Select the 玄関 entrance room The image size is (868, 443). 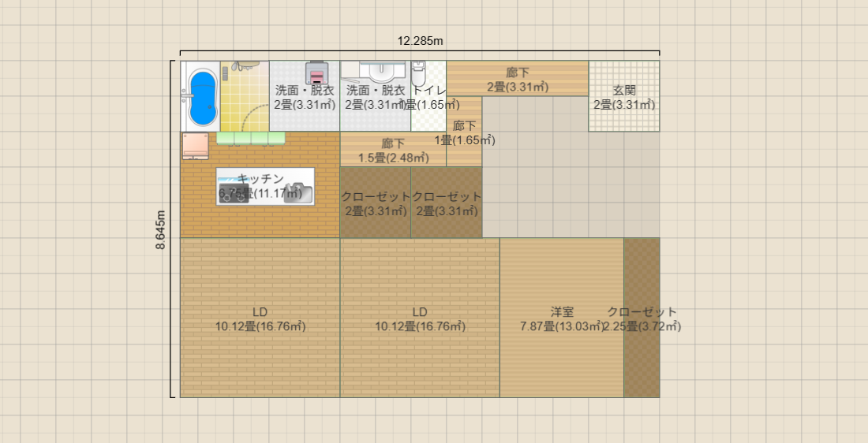click(x=624, y=96)
